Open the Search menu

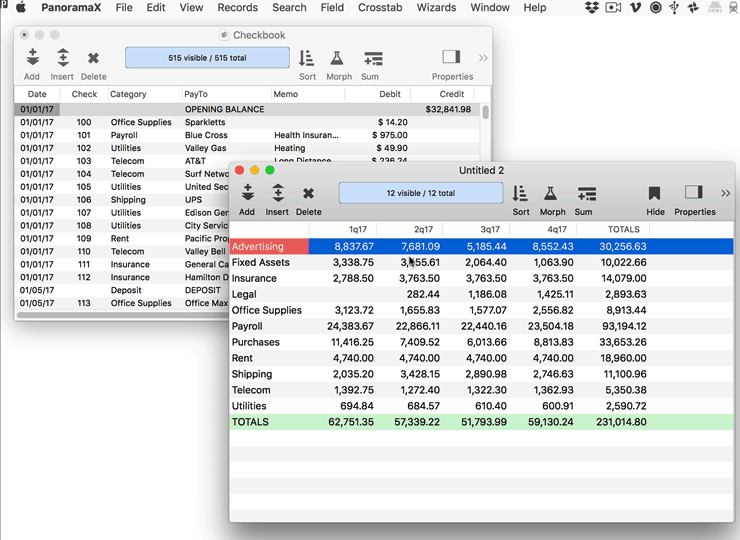pyautogui.click(x=289, y=8)
